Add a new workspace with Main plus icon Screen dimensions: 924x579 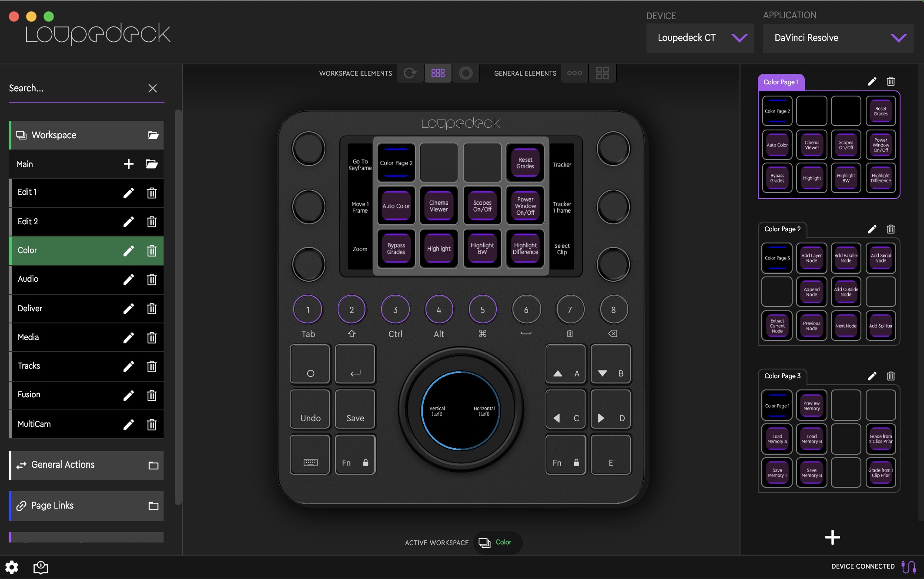(x=128, y=164)
